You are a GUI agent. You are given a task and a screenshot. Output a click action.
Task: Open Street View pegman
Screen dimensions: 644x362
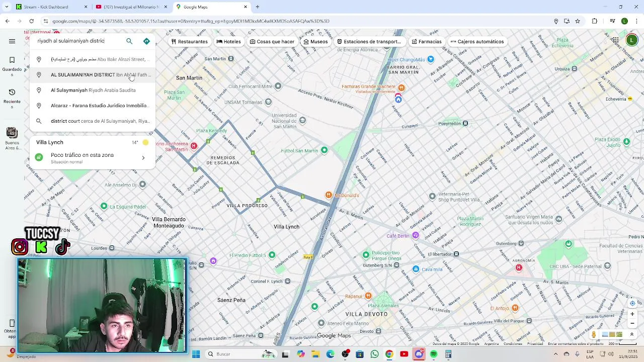pos(594,334)
